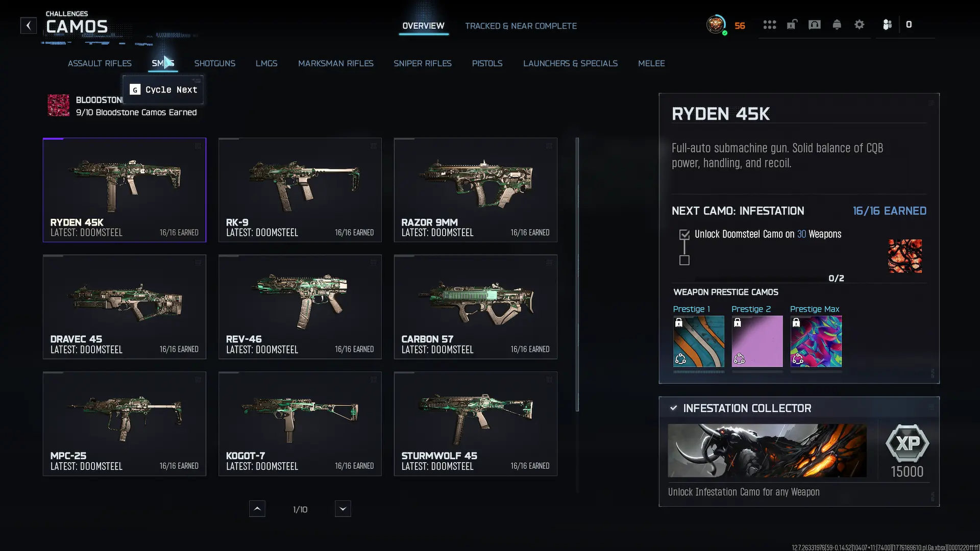Toggle the empty second challenge checkbox
The width and height of the screenshot is (980, 551).
pyautogui.click(x=684, y=260)
